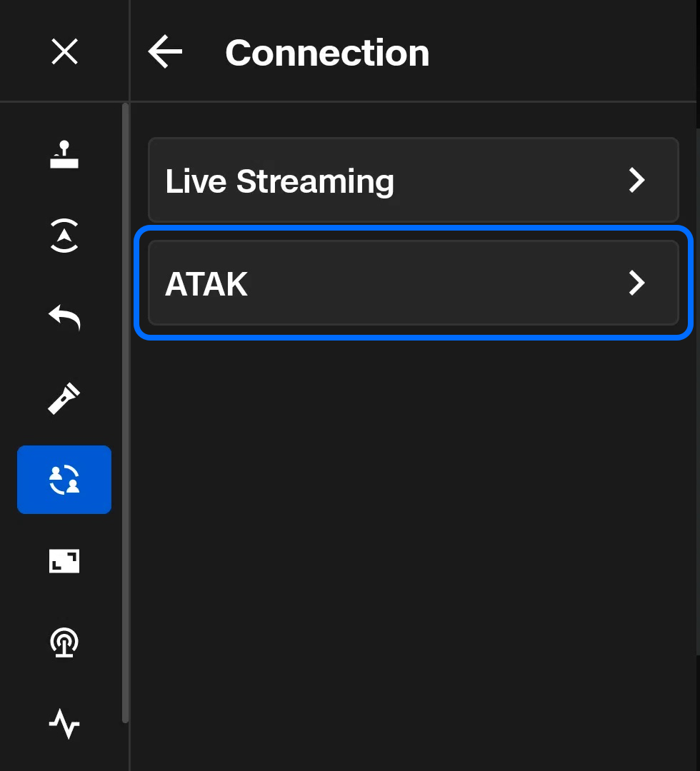Click the signal waveform status icon
The height and width of the screenshot is (771, 700).
click(64, 725)
